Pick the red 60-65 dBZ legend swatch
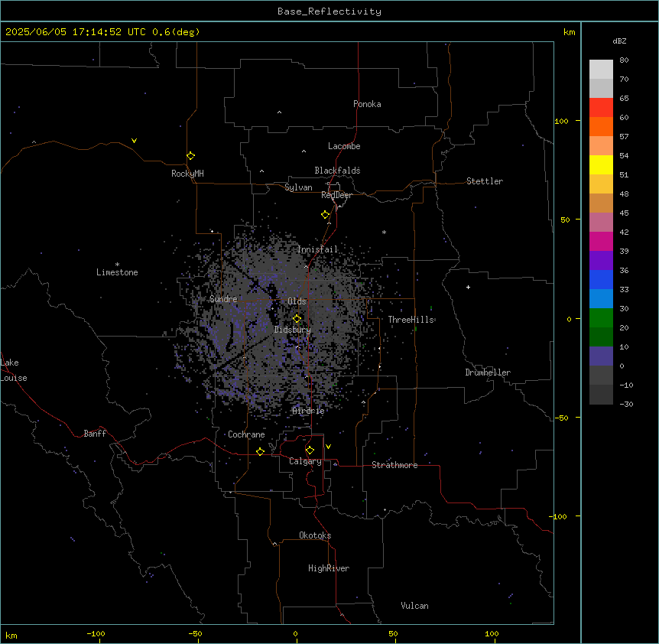Image resolution: width=659 pixels, height=644 pixels. [x=601, y=108]
